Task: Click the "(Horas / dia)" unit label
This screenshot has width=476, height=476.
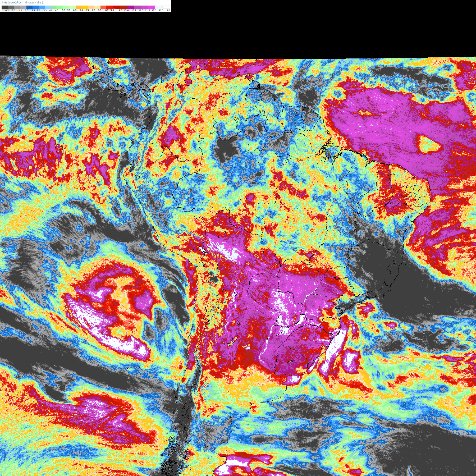Action: click(34, 3)
